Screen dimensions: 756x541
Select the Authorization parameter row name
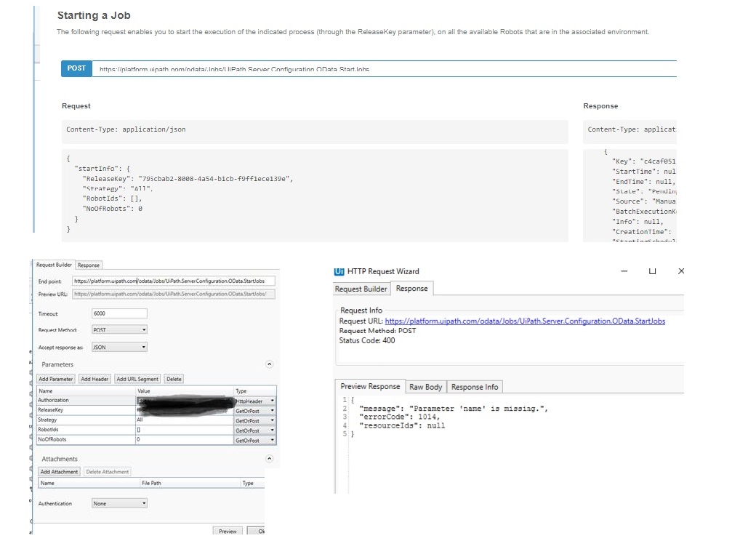pyautogui.click(x=54, y=400)
